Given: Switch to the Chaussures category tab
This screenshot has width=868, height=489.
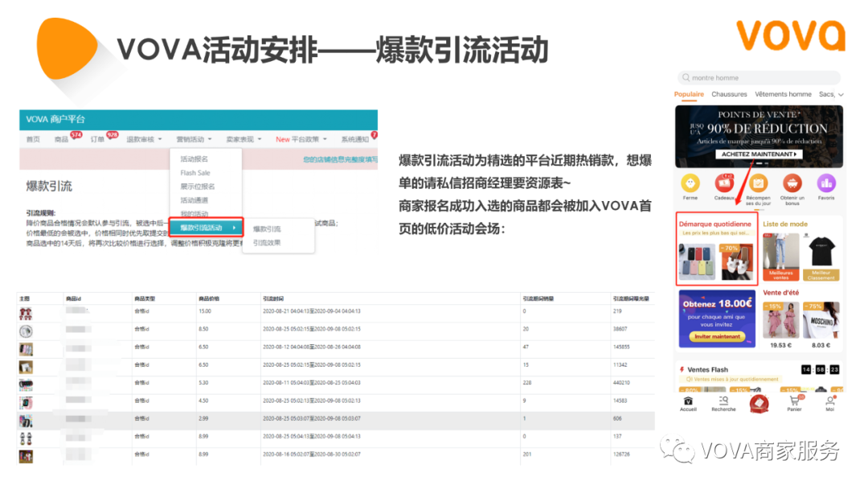Looking at the screenshot, I should (729, 94).
